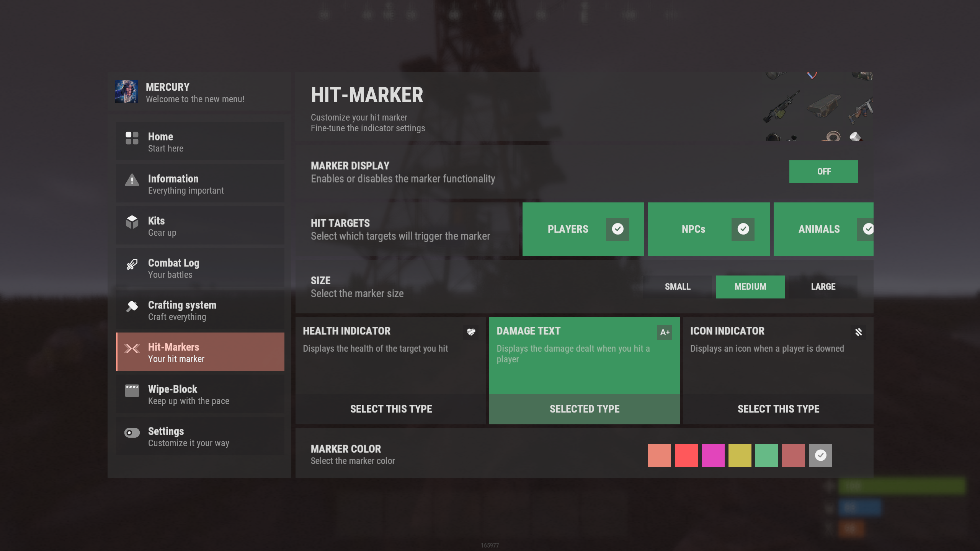Open the Wipe-Block menu entry
This screenshot has width=980, height=551.
(x=200, y=394)
